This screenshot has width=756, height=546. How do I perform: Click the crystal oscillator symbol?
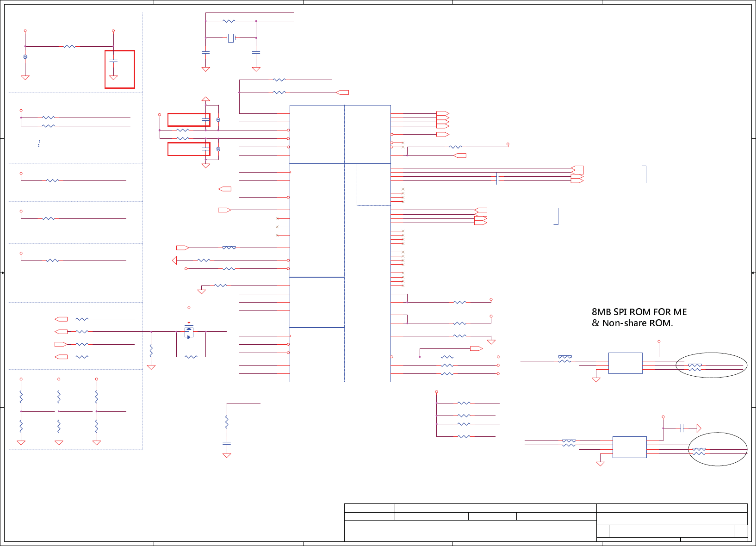click(x=231, y=38)
